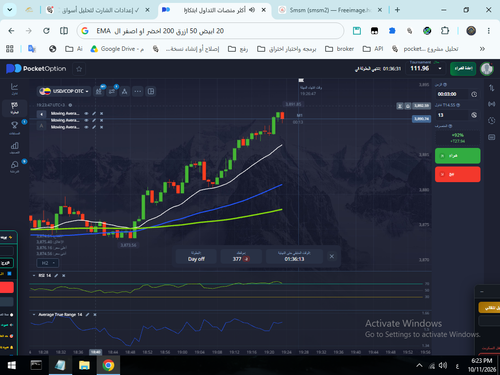Open the chart layout grid icon
500x375 pixels.
click(x=151, y=91)
